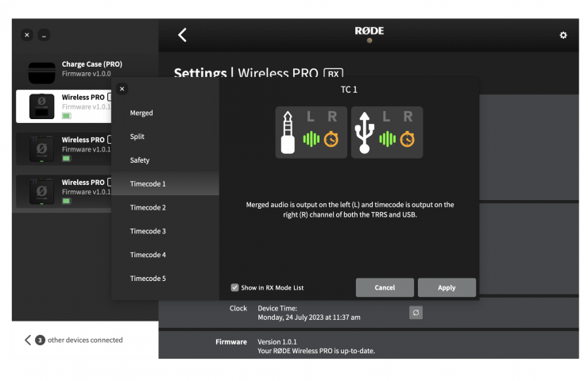Click the TRRS jack output icon
The width and height of the screenshot is (588, 381).
coord(288,133)
